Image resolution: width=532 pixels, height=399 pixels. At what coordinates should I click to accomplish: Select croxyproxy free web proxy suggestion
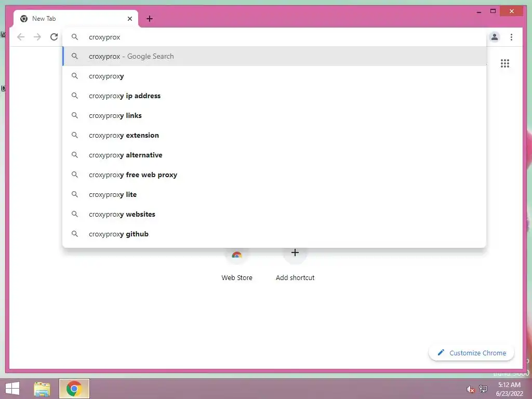point(274,175)
